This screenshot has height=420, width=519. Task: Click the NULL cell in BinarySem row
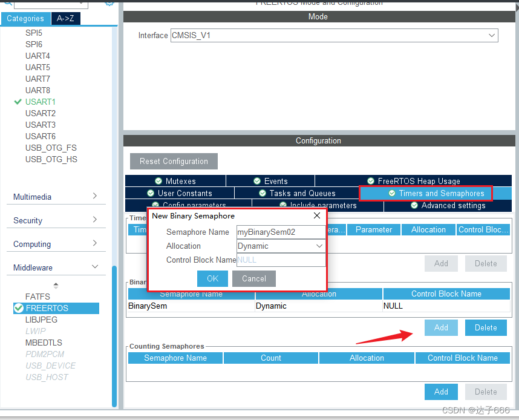[446, 306]
